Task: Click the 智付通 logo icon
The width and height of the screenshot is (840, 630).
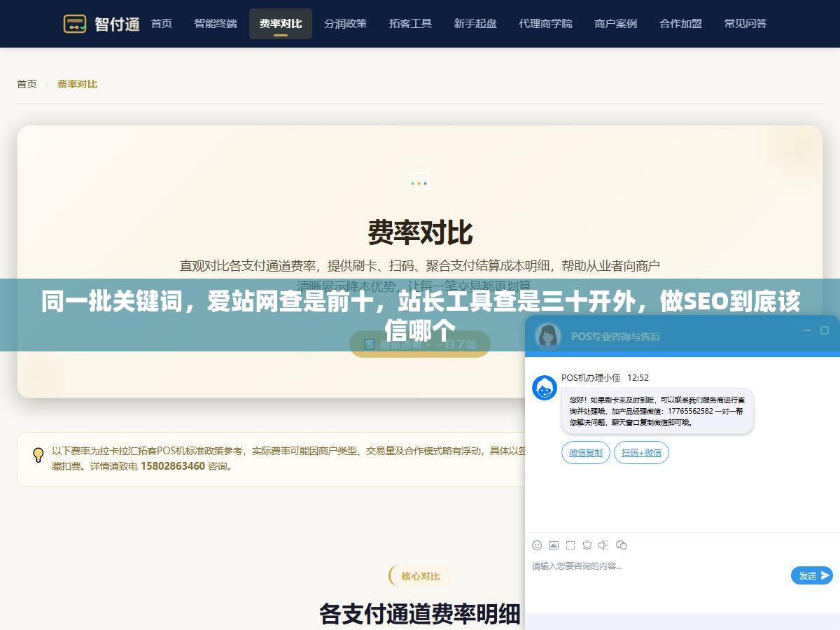Action: click(75, 24)
